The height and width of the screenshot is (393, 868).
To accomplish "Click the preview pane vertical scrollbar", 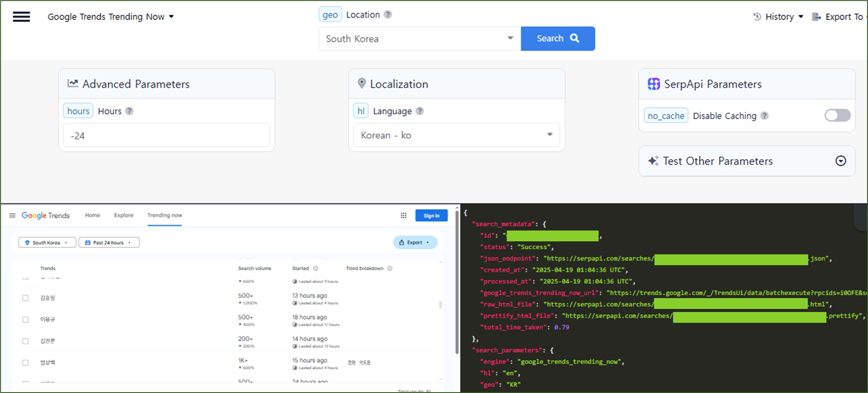I will pos(457,282).
